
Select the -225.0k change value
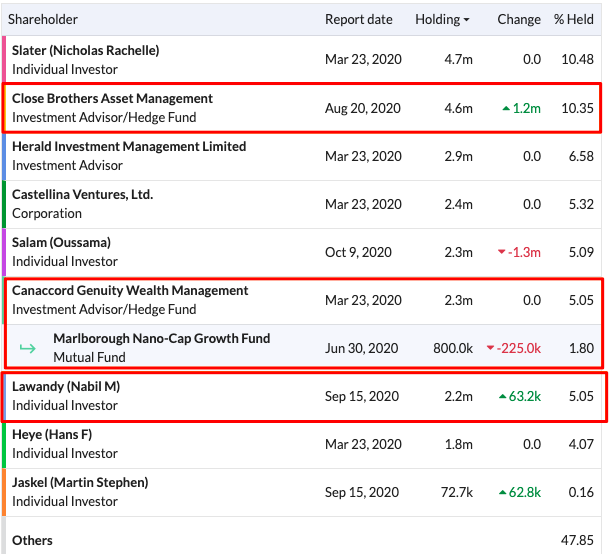519,348
